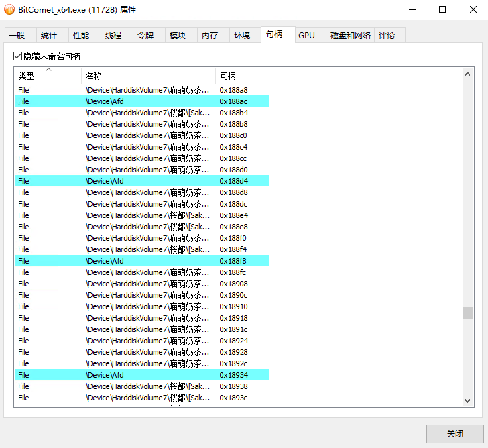Switch to the 一般 tab

point(18,36)
